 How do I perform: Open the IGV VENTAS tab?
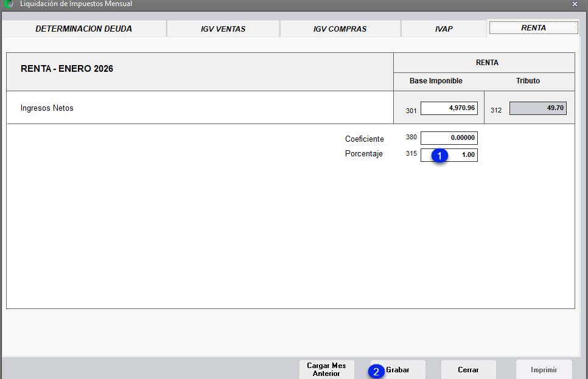click(x=223, y=29)
